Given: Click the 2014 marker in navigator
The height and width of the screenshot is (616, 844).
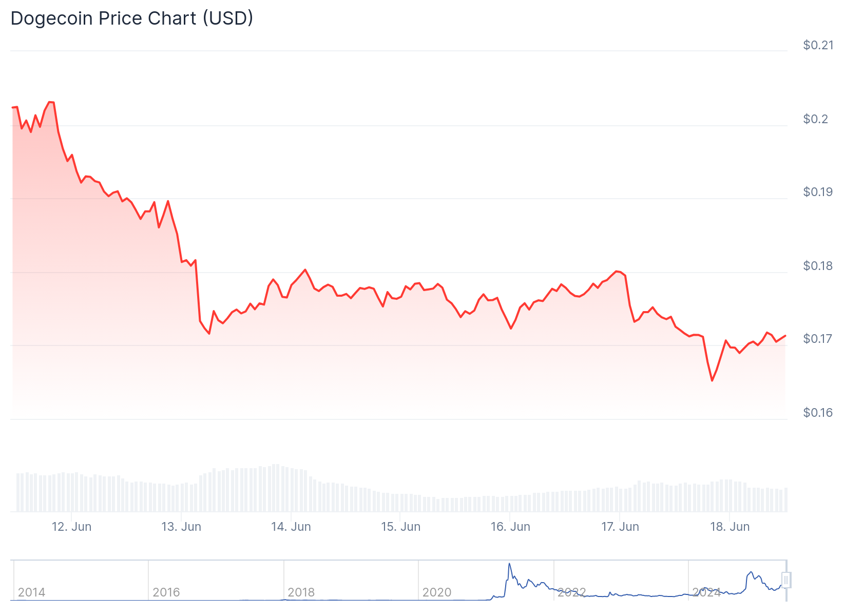Looking at the screenshot, I should pyautogui.click(x=31, y=592).
